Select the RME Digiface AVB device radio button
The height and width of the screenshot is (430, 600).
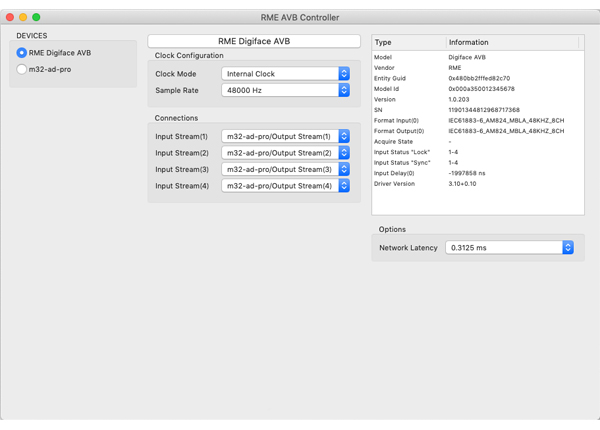click(x=21, y=53)
